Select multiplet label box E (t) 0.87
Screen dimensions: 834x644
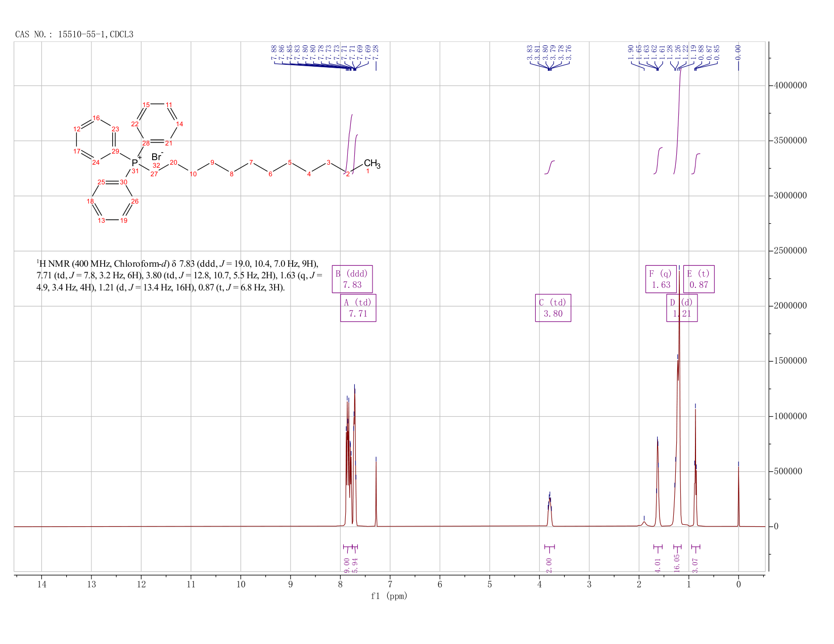[x=699, y=279]
